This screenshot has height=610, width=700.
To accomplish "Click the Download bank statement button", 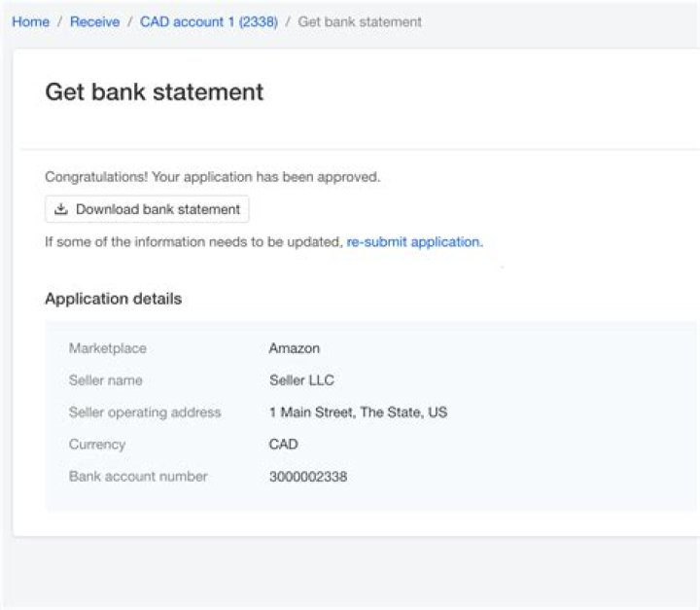I will [147, 209].
